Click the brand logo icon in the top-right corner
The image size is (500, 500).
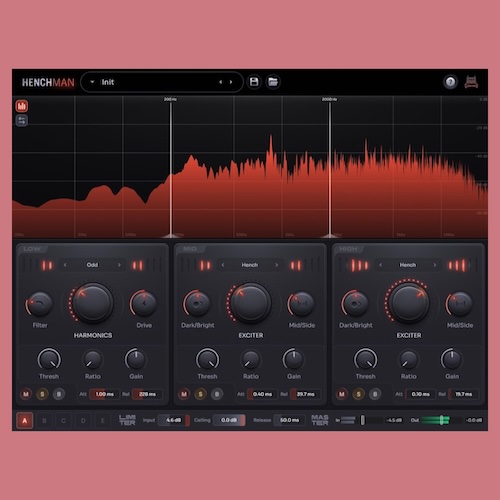(471, 82)
